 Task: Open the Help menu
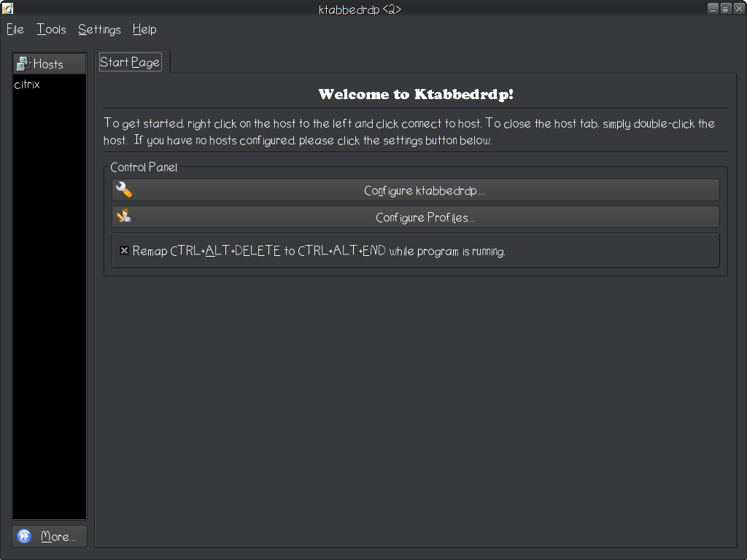coord(144,29)
